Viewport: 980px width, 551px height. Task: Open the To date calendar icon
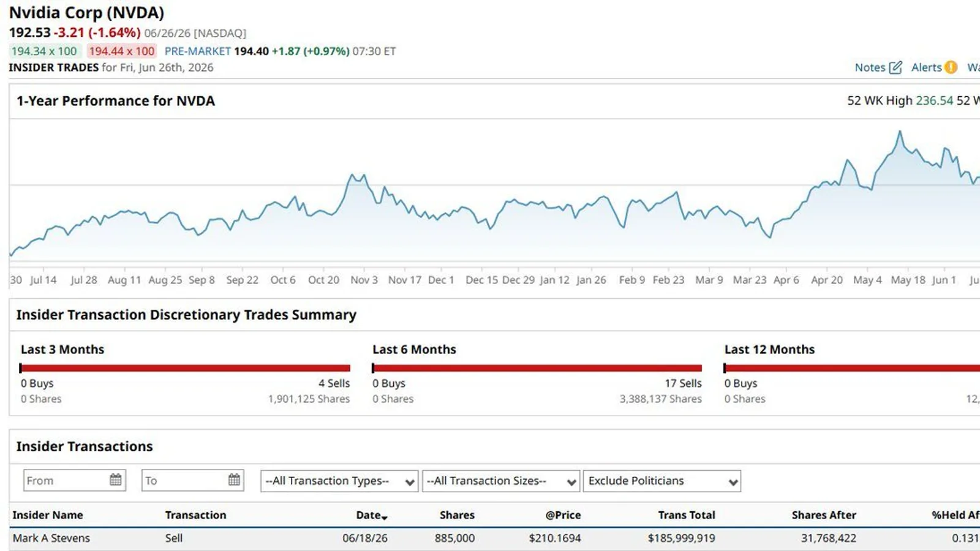point(234,480)
